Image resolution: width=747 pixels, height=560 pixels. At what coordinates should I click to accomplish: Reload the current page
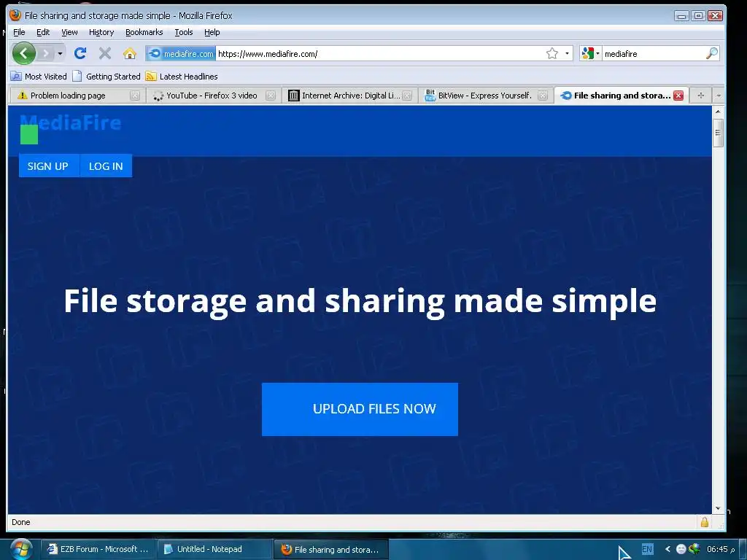point(80,53)
